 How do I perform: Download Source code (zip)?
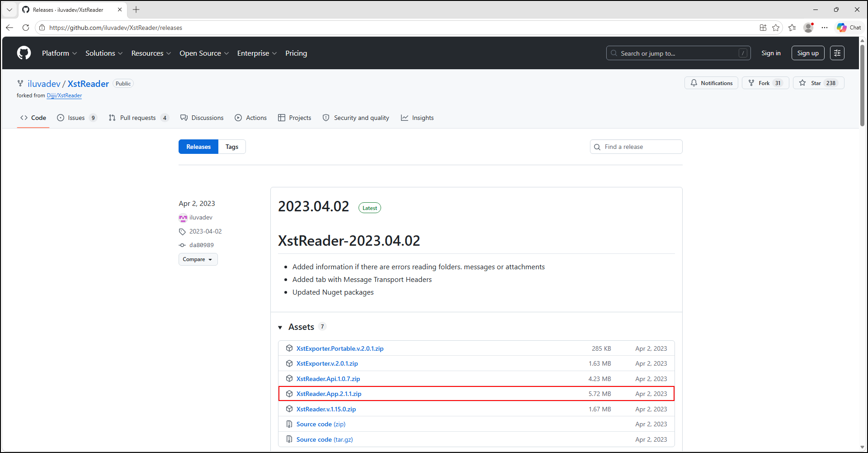coord(321,424)
